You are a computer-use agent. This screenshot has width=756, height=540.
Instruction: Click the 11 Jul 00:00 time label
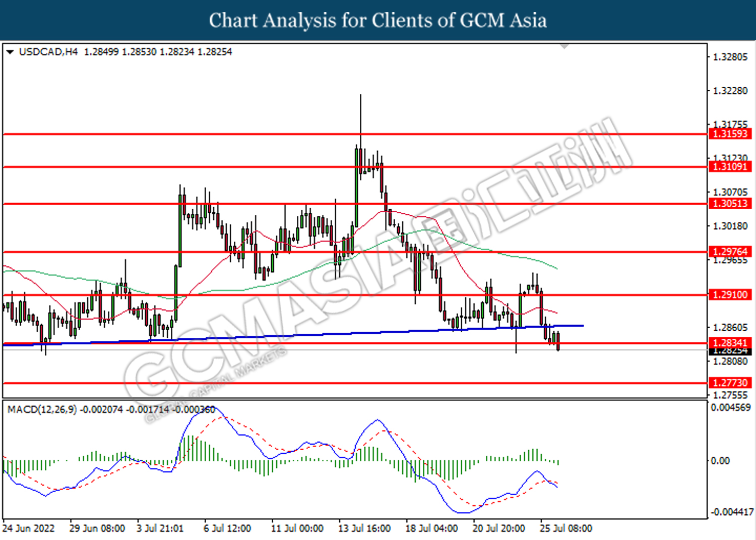pyautogui.click(x=297, y=528)
